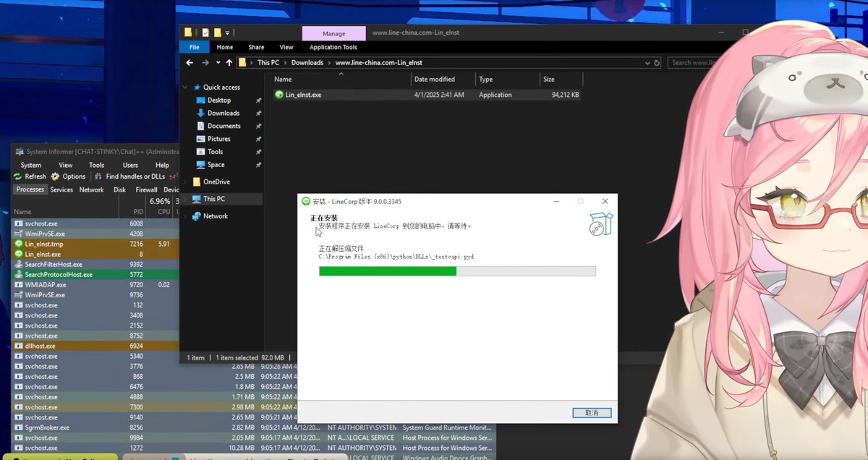The width and height of the screenshot is (868, 460).
Task: Expand the Network tree node
Action: click(185, 216)
